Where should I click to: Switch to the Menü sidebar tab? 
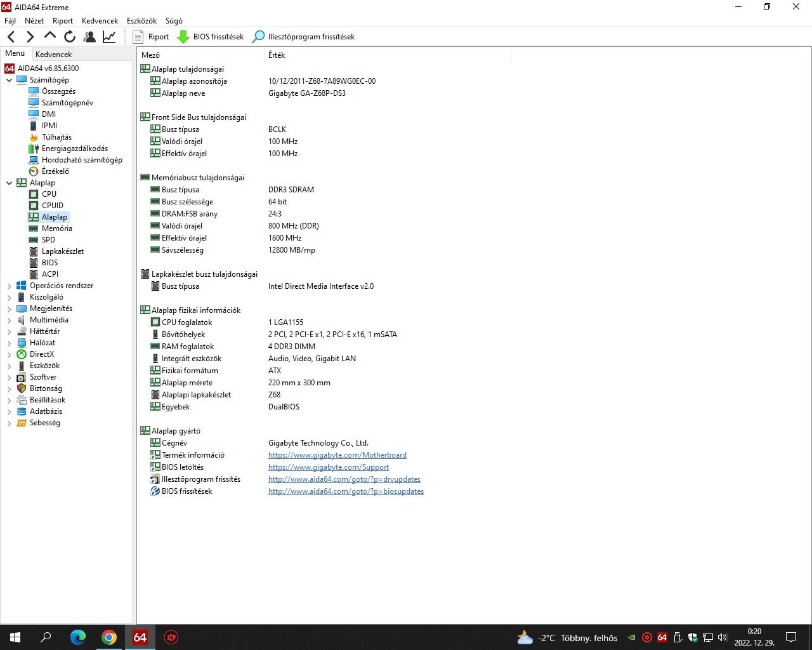tap(15, 53)
